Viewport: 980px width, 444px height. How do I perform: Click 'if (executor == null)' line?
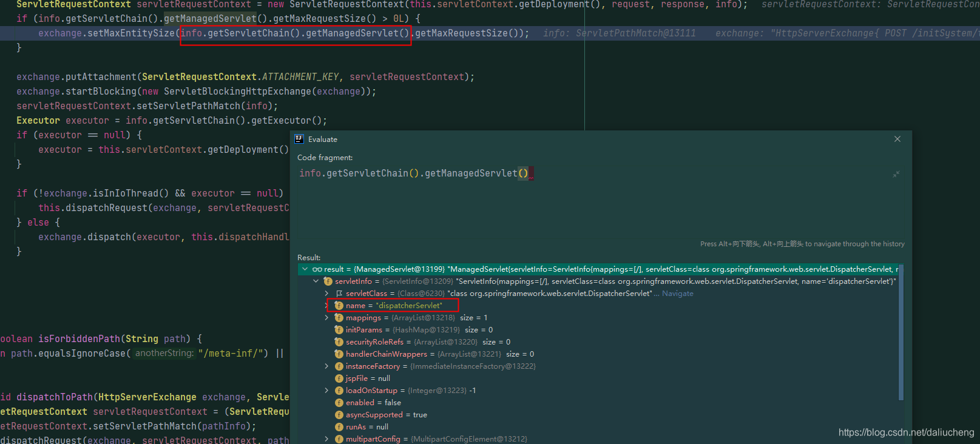79,135
